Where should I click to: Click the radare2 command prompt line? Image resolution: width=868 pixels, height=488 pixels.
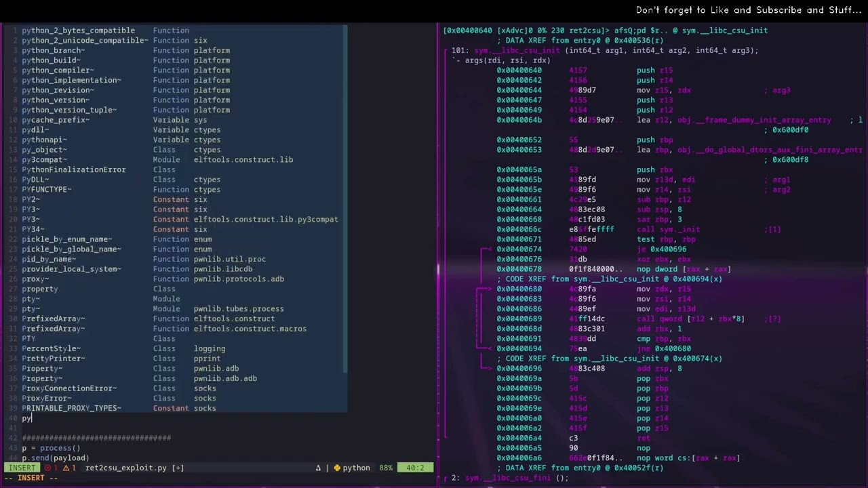[605, 30]
